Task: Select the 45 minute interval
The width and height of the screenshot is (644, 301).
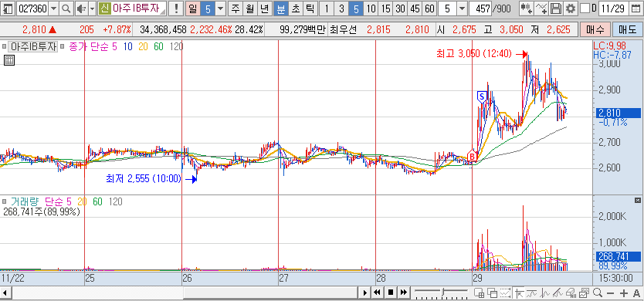Action: pyautogui.click(x=415, y=8)
